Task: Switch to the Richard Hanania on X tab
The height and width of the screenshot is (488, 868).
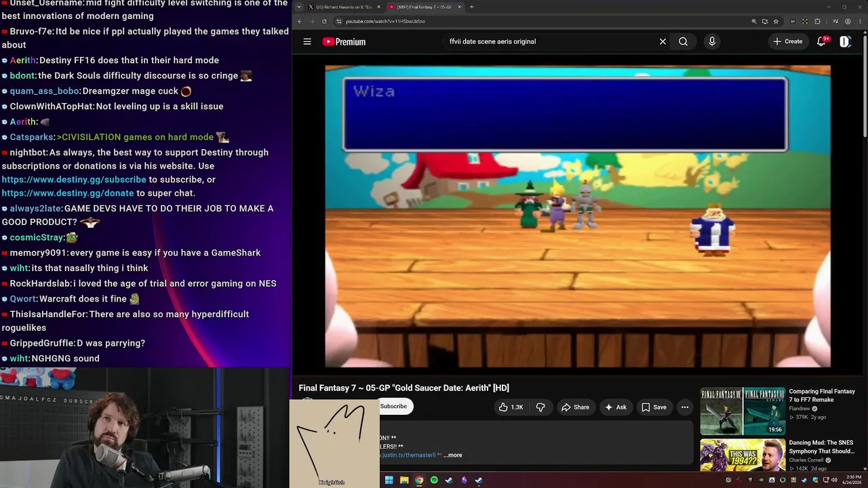Action: click(x=344, y=7)
